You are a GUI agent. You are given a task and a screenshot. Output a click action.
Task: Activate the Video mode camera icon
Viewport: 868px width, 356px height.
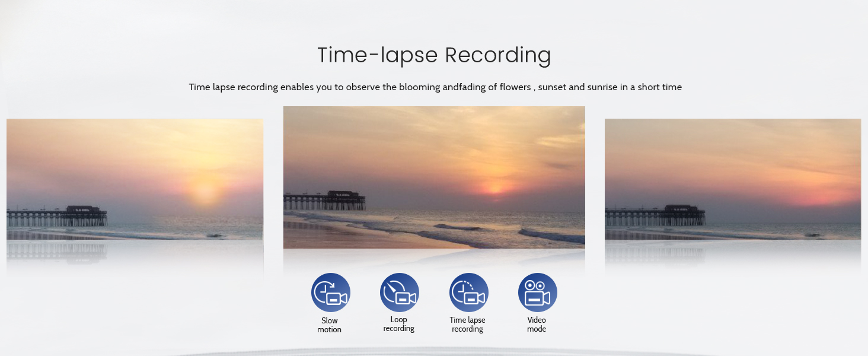click(x=537, y=293)
